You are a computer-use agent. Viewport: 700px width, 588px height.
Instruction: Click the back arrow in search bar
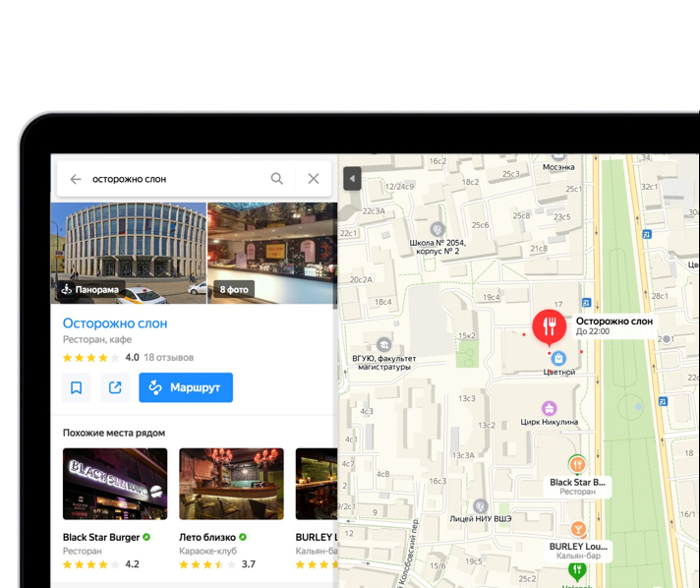[x=76, y=179]
